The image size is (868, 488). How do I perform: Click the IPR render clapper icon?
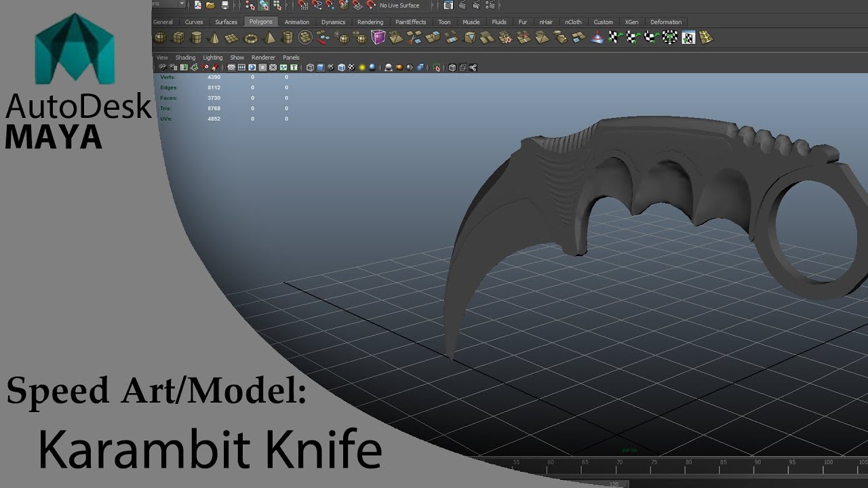(475, 5)
